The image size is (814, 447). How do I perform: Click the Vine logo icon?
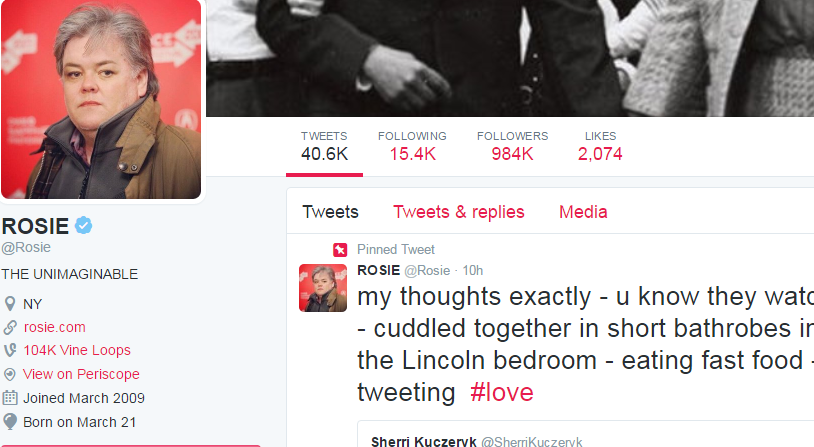[x=10, y=350]
